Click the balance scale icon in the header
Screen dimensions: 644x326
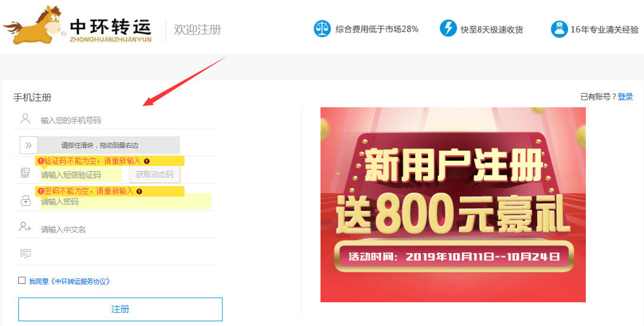pos(322,28)
